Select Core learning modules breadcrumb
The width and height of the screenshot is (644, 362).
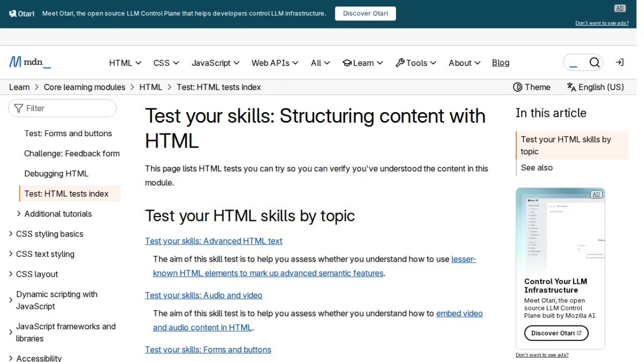click(x=84, y=87)
